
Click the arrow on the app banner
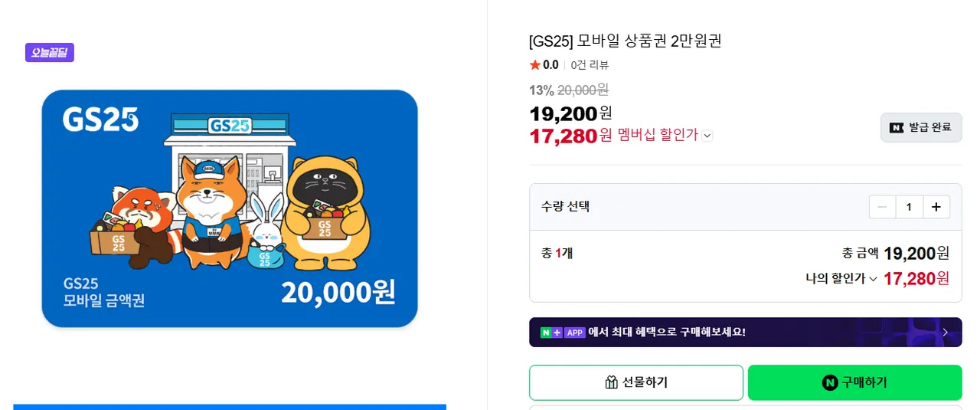[945, 332]
